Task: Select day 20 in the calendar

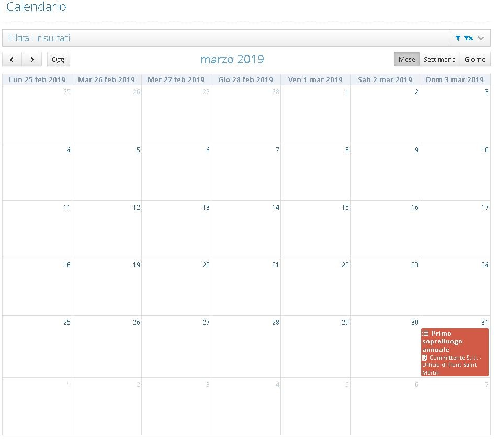Action: coord(206,265)
